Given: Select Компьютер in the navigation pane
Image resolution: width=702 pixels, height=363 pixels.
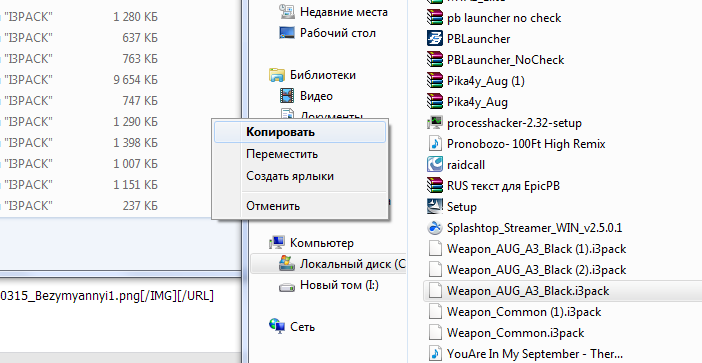Looking at the screenshot, I should pyautogui.click(x=322, y=243).
